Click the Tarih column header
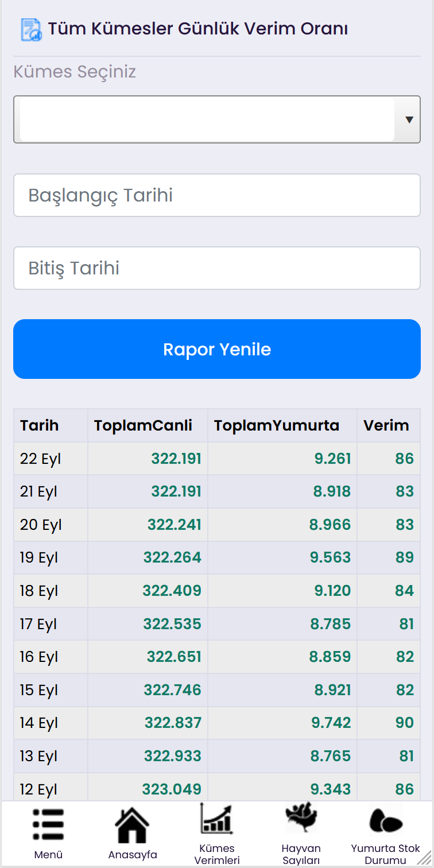Viewport: 434px width, 868px height. [x=40, y=425]
